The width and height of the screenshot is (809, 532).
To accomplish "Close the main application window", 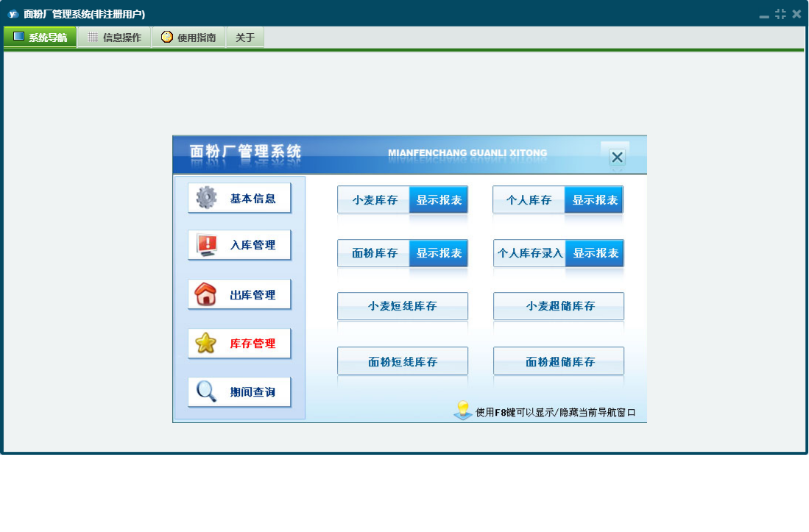I will (796, 14).
